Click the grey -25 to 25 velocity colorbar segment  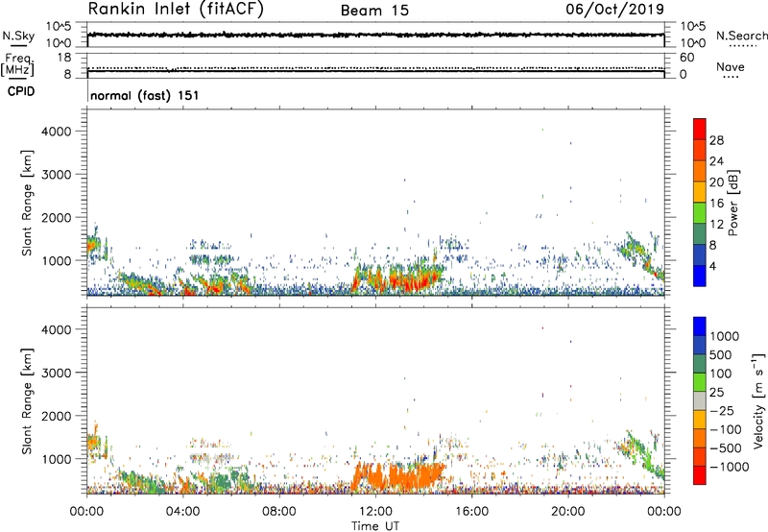point(700,400)
